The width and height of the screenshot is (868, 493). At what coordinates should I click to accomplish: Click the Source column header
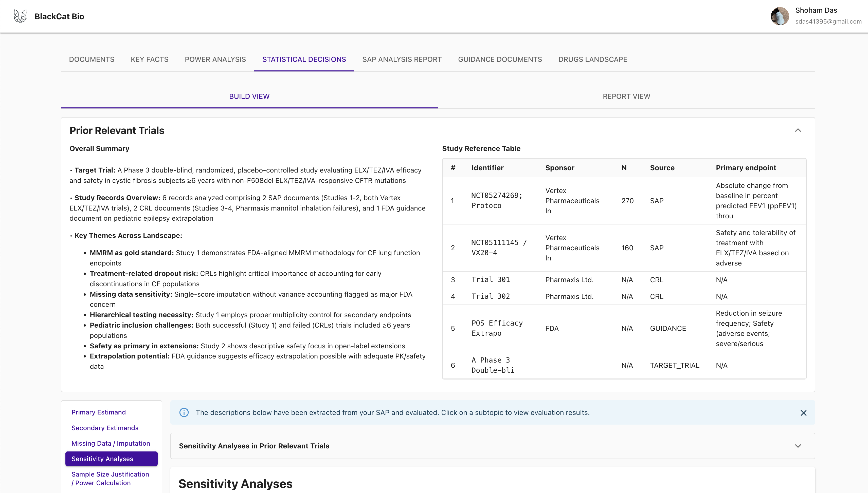coord(662,168)
